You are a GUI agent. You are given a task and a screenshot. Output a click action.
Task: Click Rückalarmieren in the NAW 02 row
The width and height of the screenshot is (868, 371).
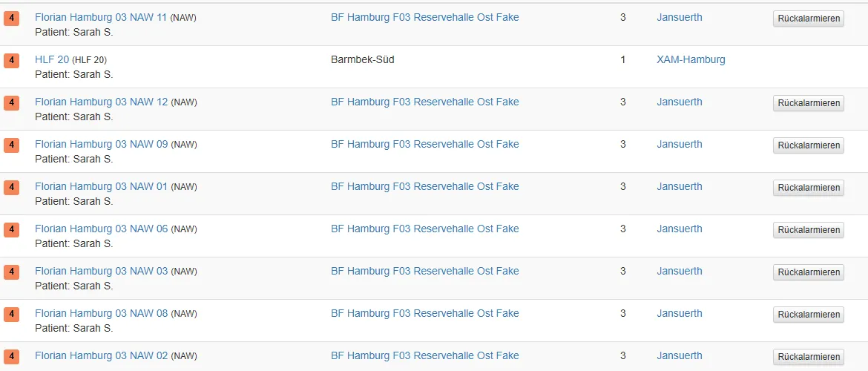pos(808,357)
